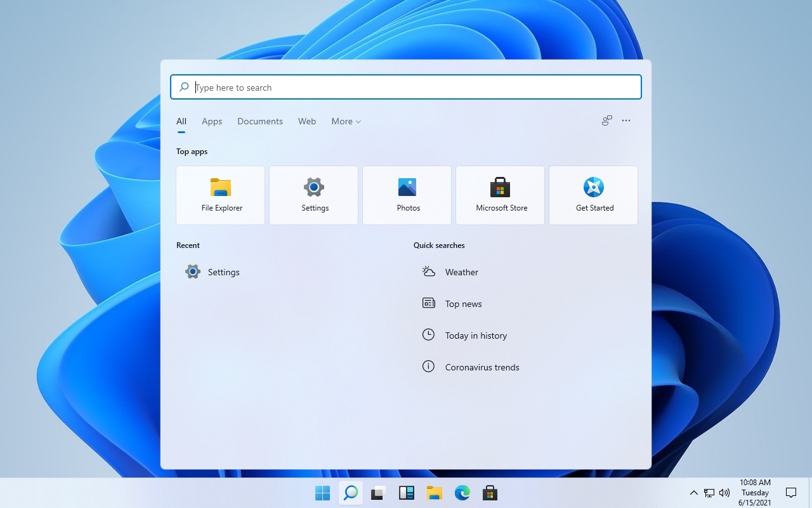Switch to the Web search tab
This screenshot has width=812, height=508.
pos(307,121)
